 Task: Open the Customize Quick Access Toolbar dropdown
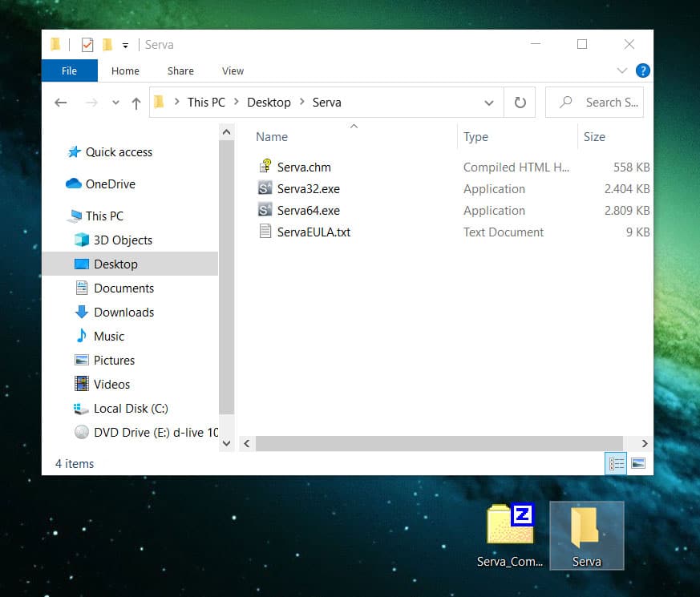(125, 45)
